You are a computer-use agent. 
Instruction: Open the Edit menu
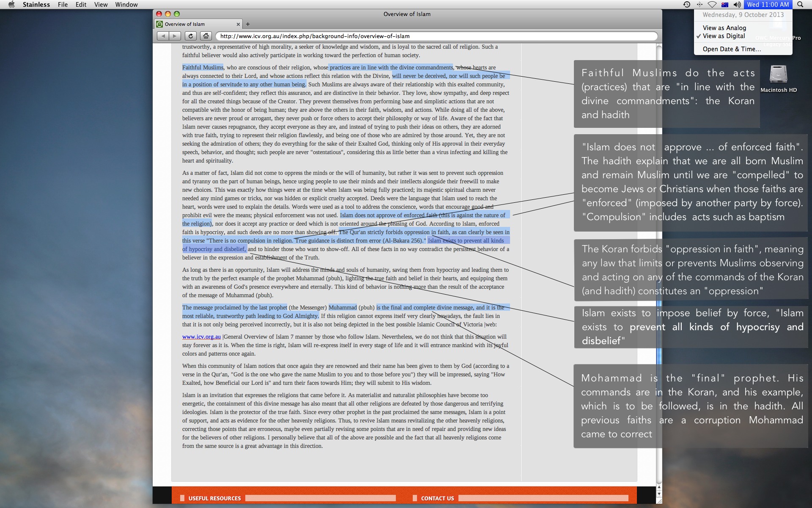[81, 4]
